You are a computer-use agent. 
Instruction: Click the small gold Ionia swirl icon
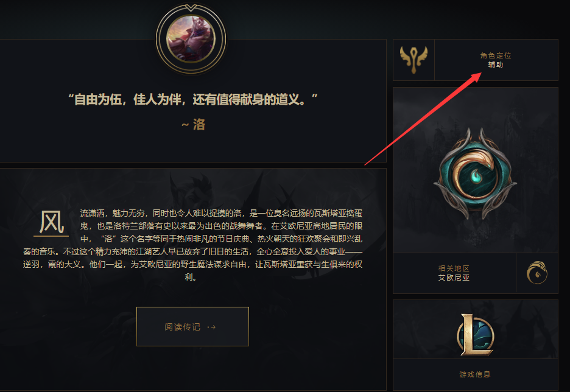pos(537,273)
